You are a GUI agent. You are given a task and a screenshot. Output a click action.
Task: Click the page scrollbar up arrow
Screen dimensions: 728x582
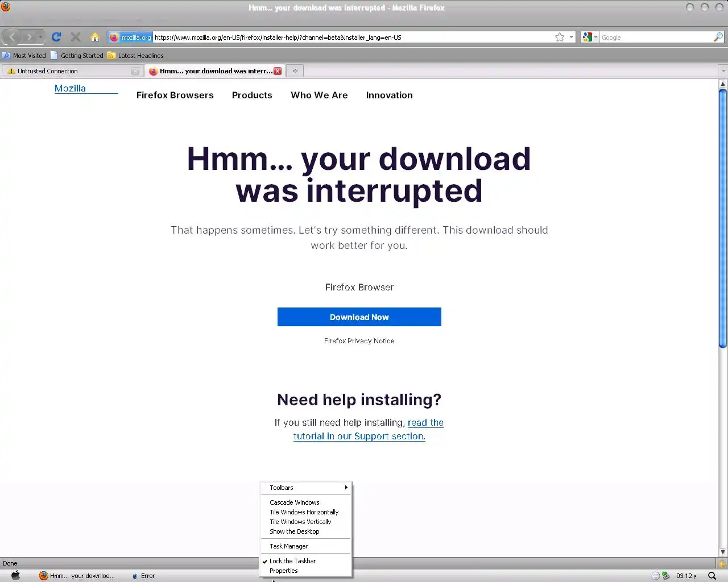tap(723, 84)
